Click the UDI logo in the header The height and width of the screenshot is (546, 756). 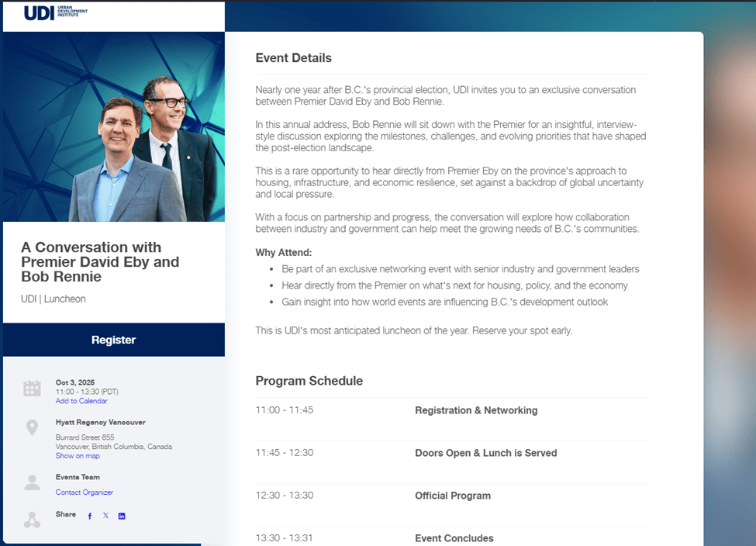[56, 13]
